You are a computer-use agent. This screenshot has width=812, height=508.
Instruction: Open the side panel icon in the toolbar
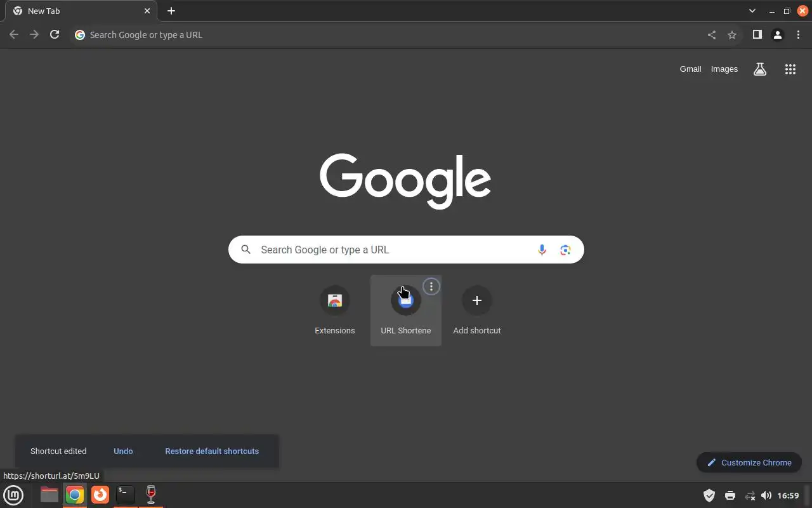[x=757, y=35]
